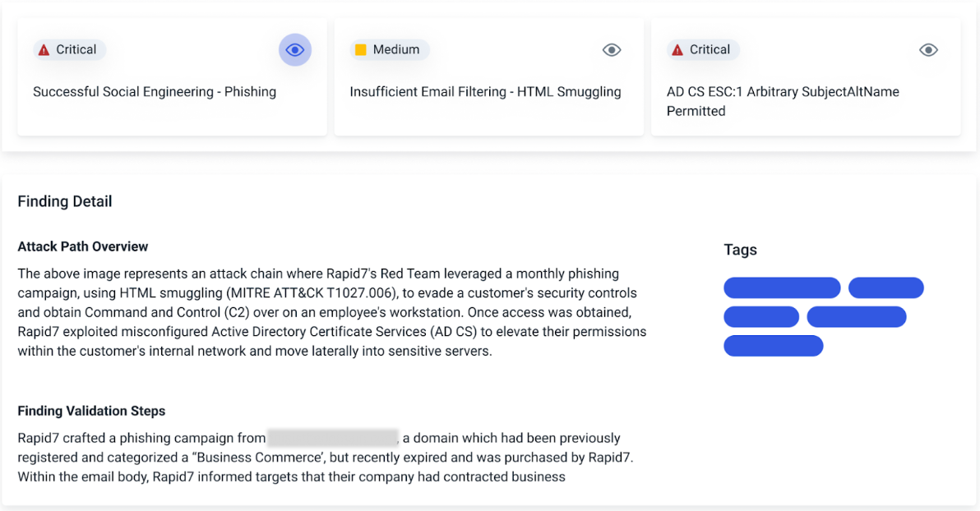This screenshot has width=980, height=511.
Task: Click the Medium severity label text
Action: point(396,50)
